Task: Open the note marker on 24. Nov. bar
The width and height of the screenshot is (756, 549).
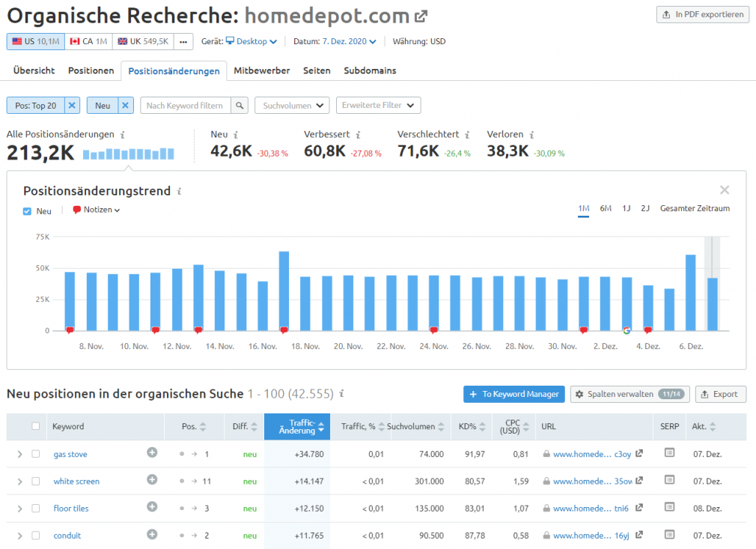Action: (434, 330)
